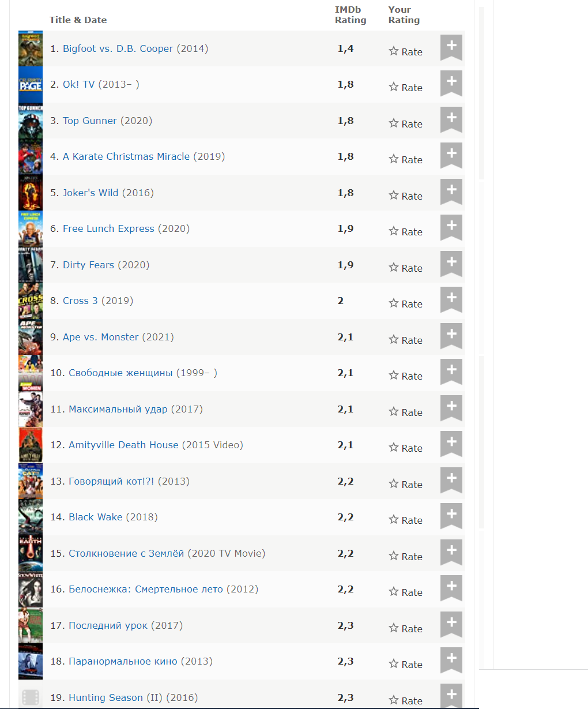
Task: Add Amityville Death House to watchlist
Action: coord(451,443)
